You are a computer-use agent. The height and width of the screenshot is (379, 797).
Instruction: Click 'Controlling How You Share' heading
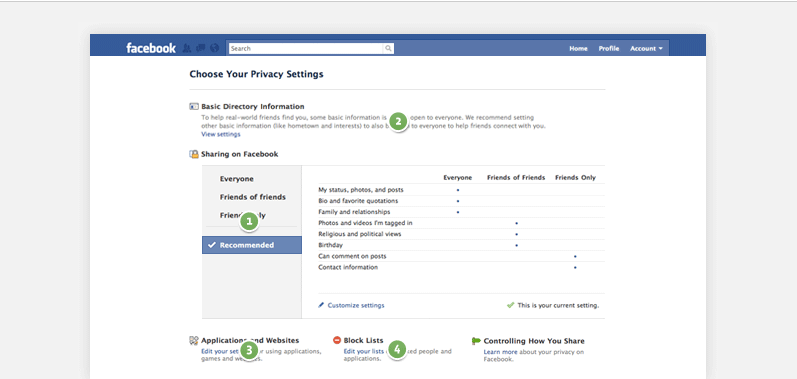534,341
